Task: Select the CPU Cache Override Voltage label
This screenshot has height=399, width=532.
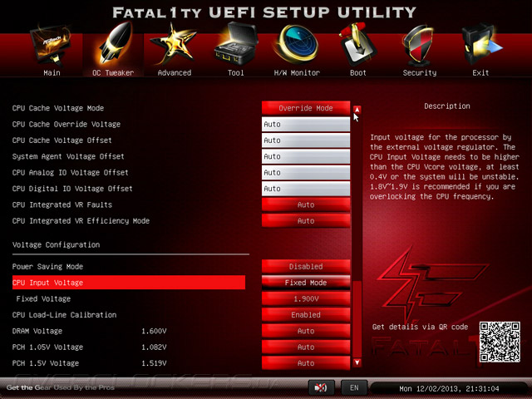Action: (x=66, y=124)
